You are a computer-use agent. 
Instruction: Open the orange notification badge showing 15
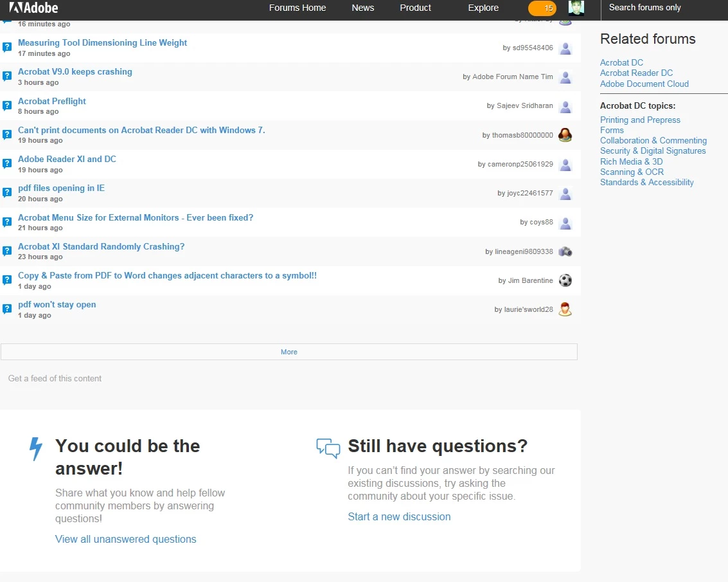542,8
